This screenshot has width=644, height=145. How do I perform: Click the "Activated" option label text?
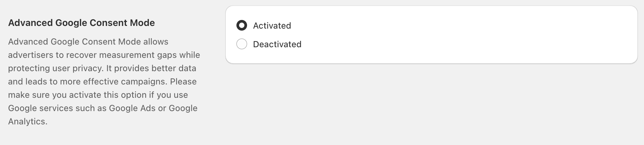coord(272,26)
